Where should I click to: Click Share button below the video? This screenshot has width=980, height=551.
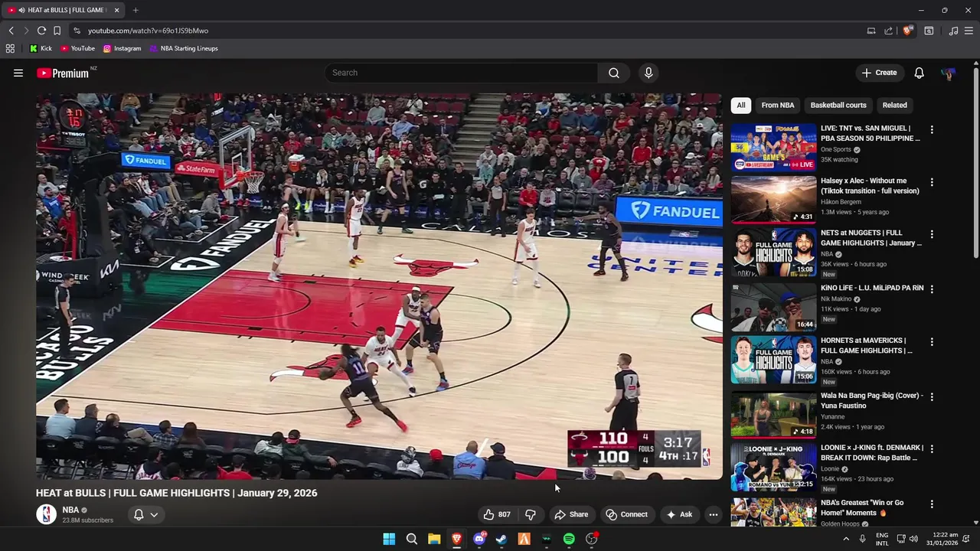coord(571,514)
